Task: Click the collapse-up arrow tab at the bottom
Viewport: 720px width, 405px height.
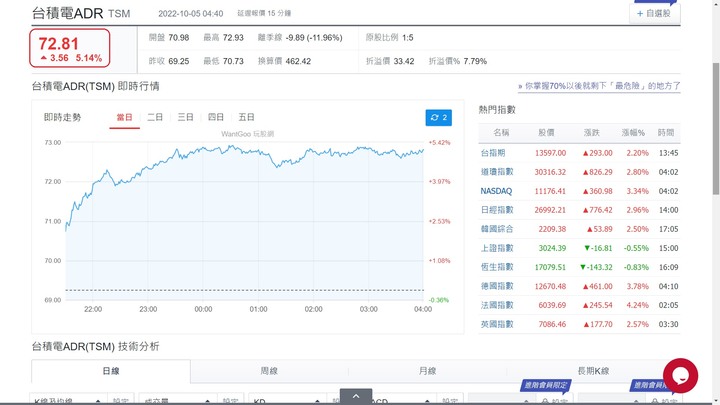Action: click(x=356, y=396)
